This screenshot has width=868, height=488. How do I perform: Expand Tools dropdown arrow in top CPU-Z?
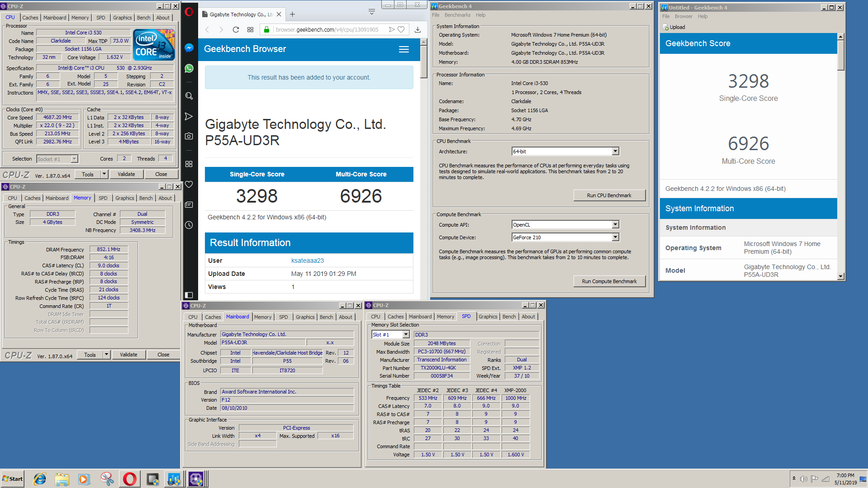pyautogui.click(x=104, y=174)
